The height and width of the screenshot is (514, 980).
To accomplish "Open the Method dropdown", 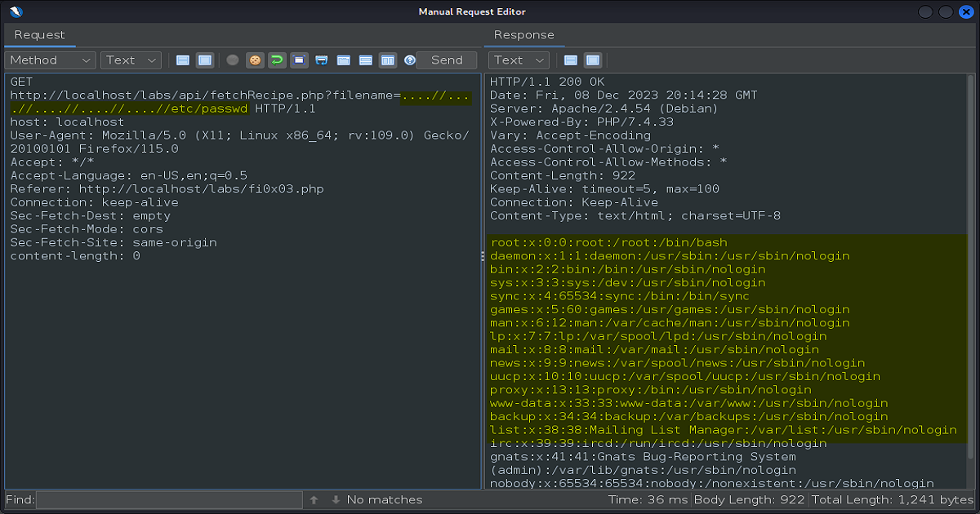I will 51,60.
